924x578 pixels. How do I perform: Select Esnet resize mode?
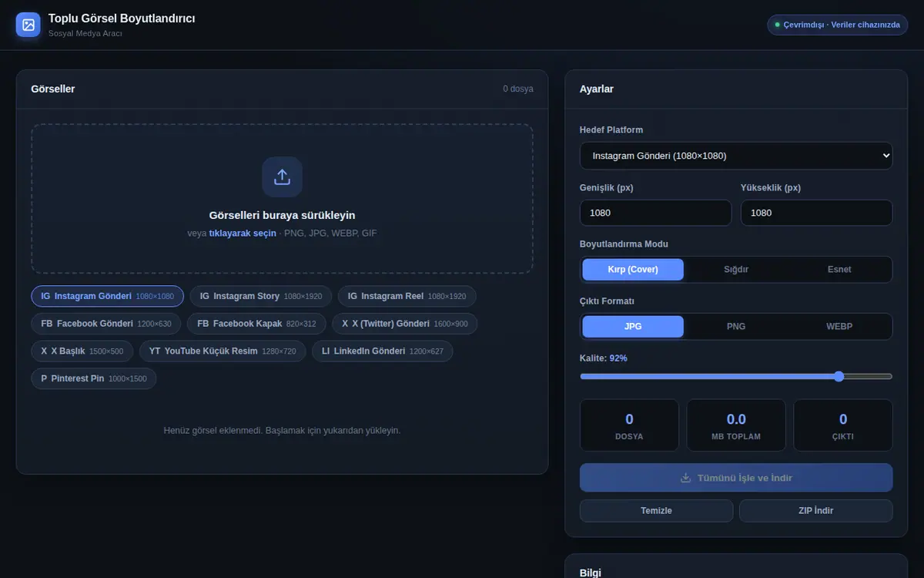(839, 270)
